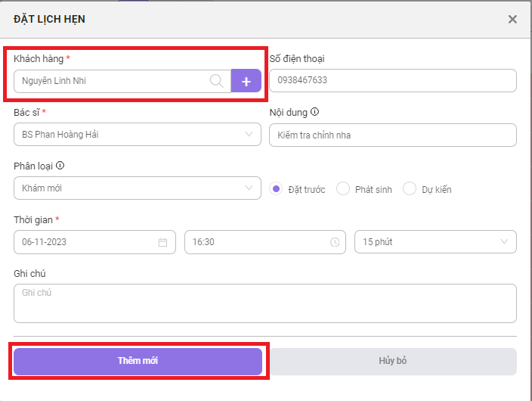Click the info icon next to Nội dung
Screen dimensions: 532x401
315,112
